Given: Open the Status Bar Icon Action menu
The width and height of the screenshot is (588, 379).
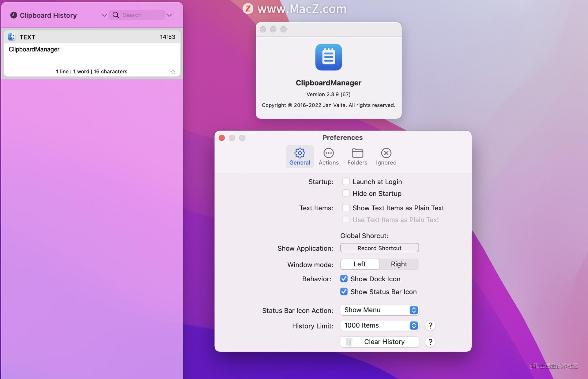Looking at the screenshot, I should [379, 310].
